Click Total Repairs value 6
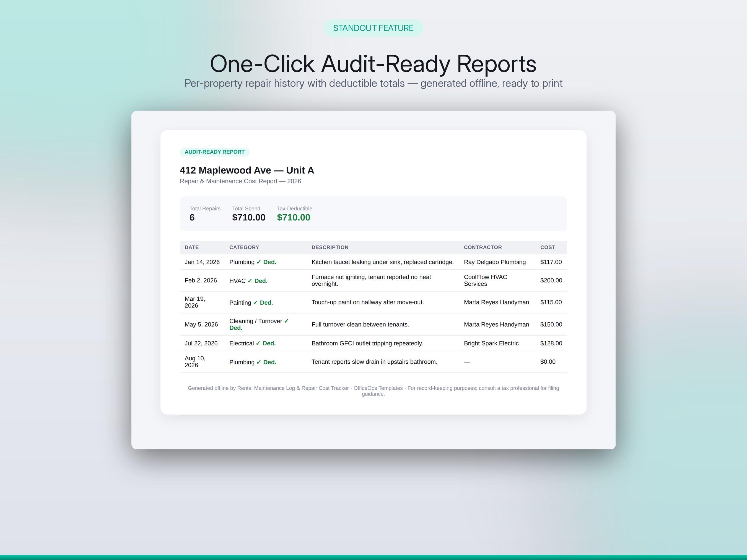This screenshot has height=560, width=747. [192, 217]
